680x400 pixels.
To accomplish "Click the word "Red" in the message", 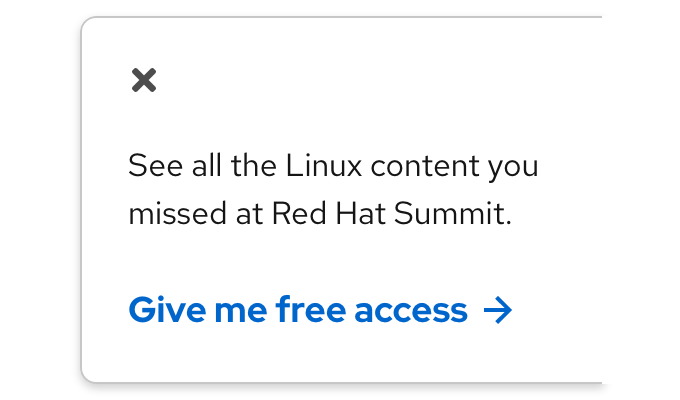I will pyautogui.click(x=300, y=214).
